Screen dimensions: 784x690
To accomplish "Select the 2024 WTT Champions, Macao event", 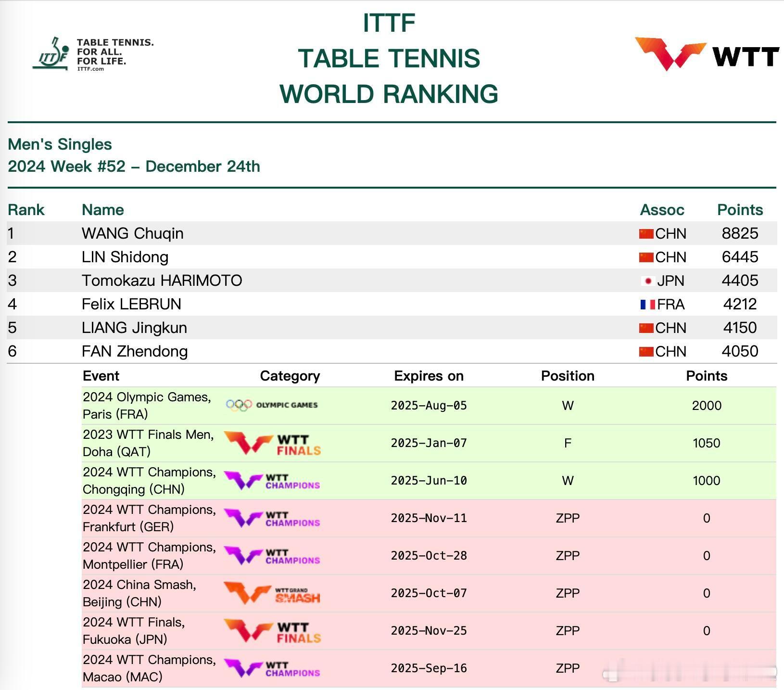I will (x=150, y=668).
